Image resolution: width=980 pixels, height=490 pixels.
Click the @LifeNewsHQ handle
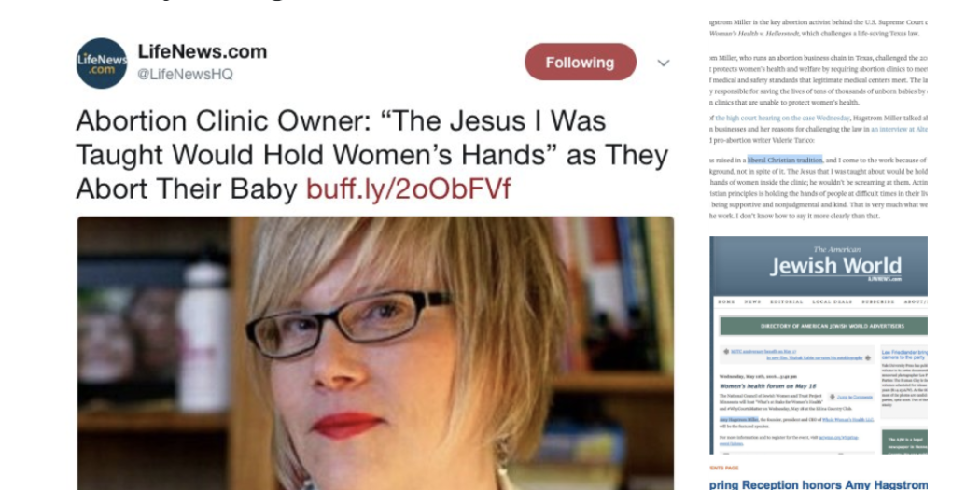tap(185, 75)
